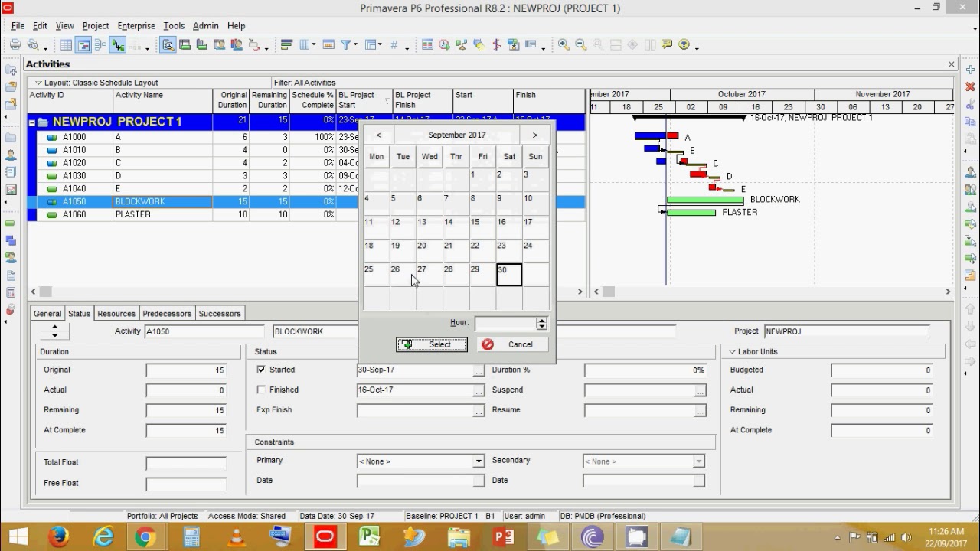This screenshot has width=980, height=551.
Task: Open the Tools menu
Action: pyautogui.click(x=174, y=26)
